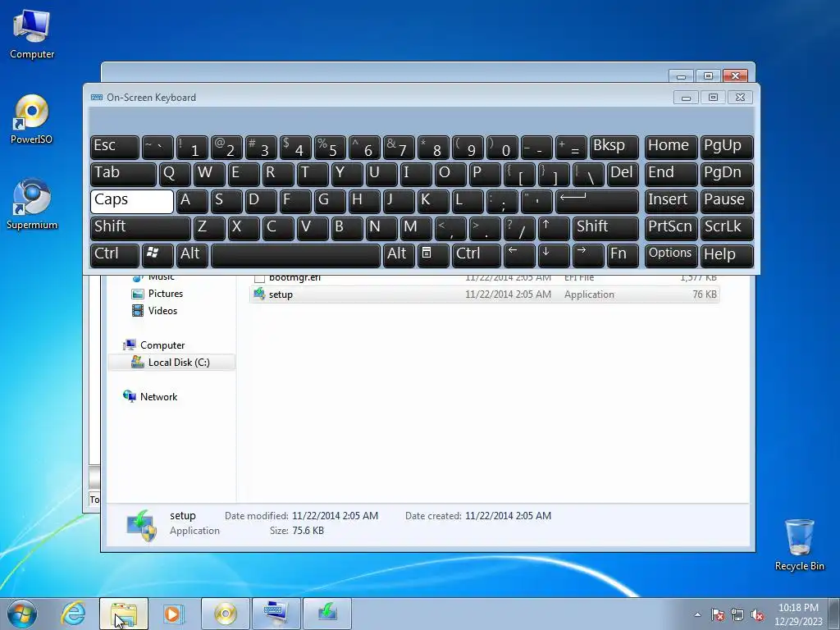Open the PowerISO desktop shortcut
The width and height of the screenshot is (840, 630).
pos(32,120)
